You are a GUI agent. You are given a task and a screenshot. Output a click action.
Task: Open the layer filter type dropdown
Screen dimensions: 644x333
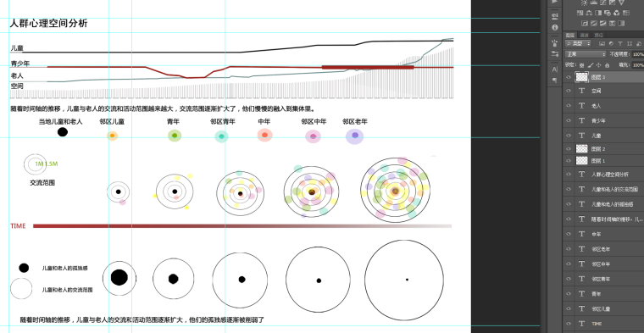point(578,43)
